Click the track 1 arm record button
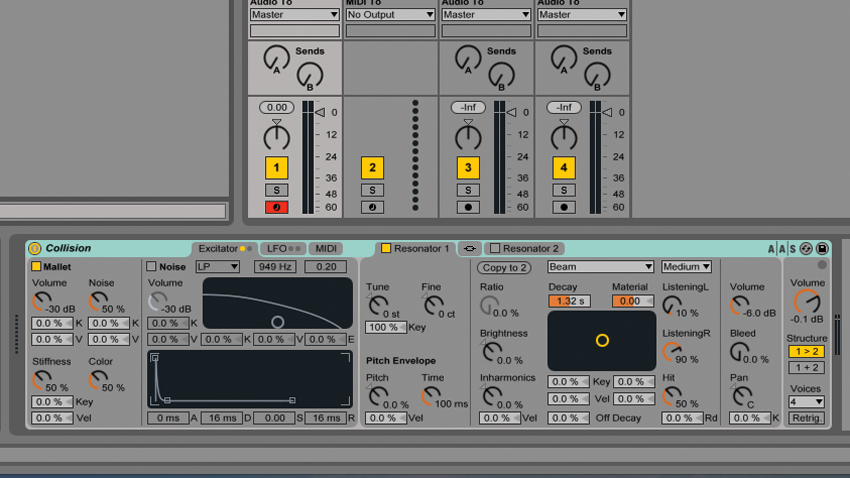 coord(276,207)
